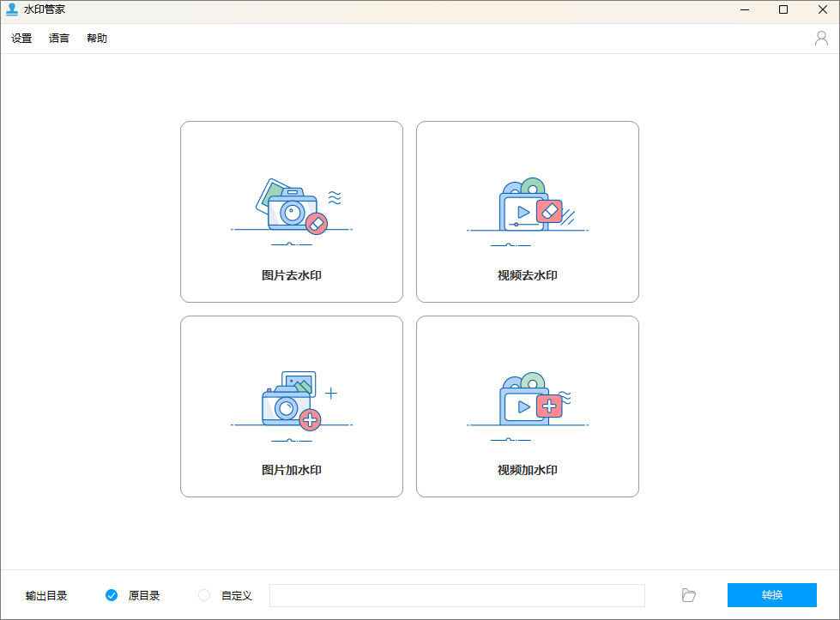Image resolution: width=840 pixels, height=620 pixels.
Task: Click the 转换 button
Action: point(771,595)
